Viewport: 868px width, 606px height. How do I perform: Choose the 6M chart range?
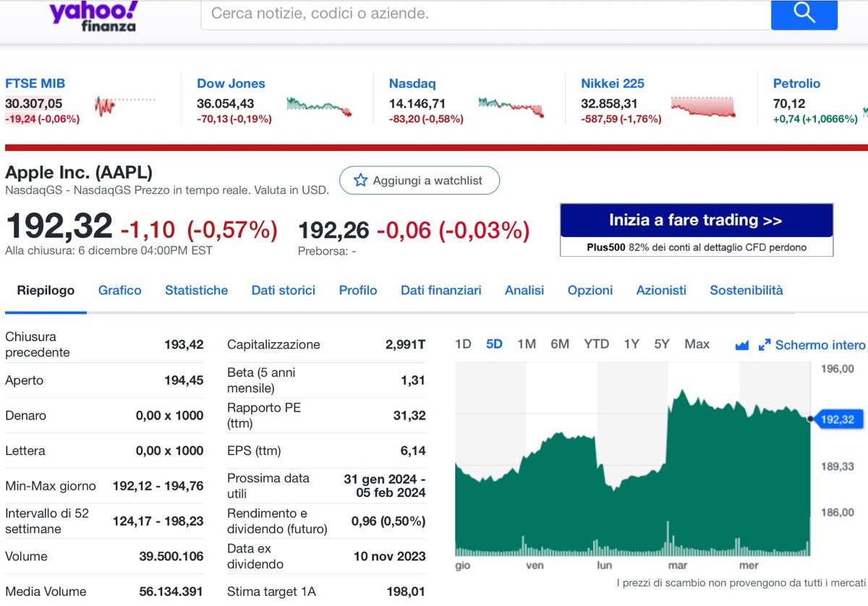[x=560, y=344]
